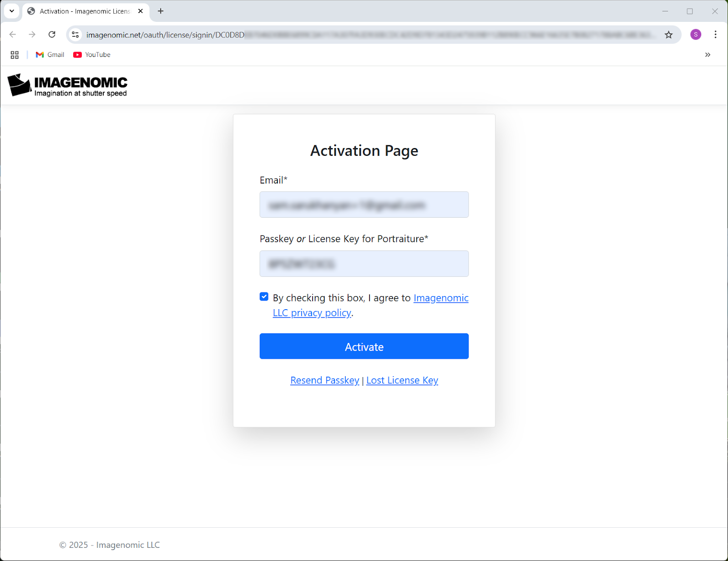Screen dimensions: 728x561
Task: Open a new browser tab
Action: tap(160, 11)
